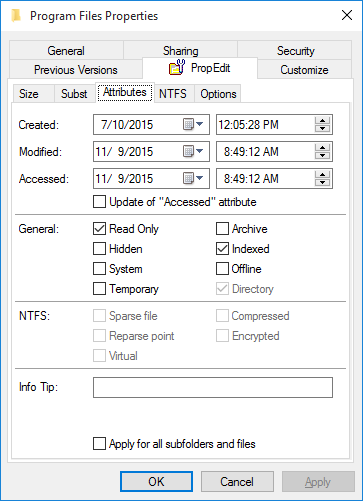This screenshot has width=363, height=501.
Task: Click the PropEdit tab icon
Action: pos(177,67)
